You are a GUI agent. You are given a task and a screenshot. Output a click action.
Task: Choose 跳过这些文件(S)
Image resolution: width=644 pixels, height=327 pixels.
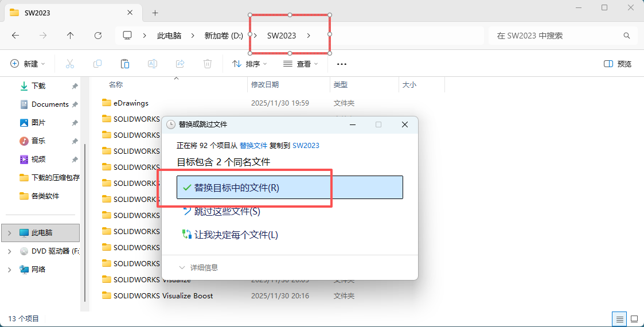(227, 212)
